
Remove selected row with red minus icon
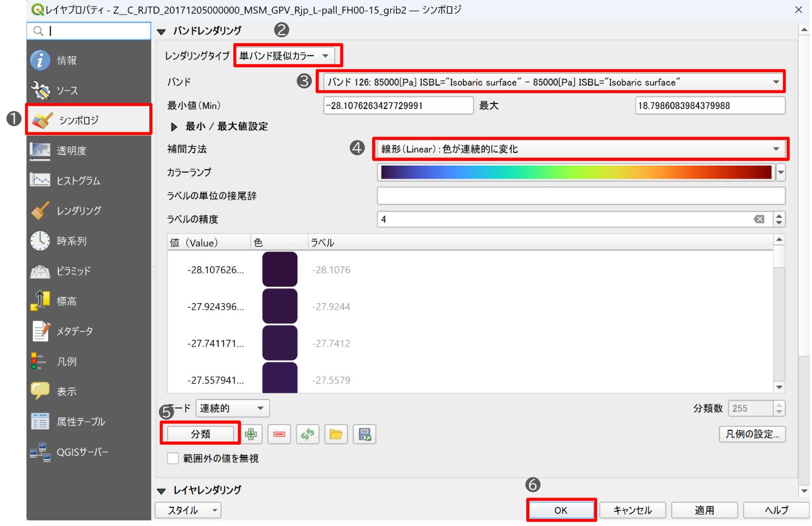279,435
